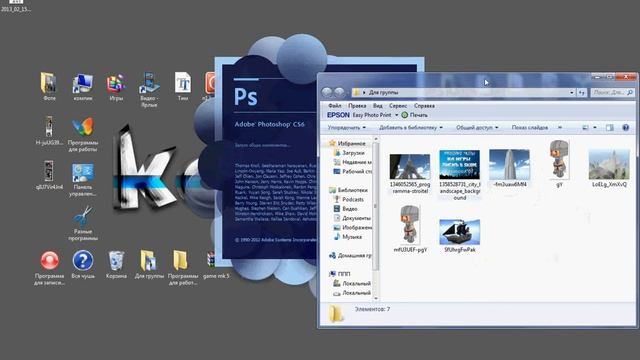This screenshot has height=360, width=640.
Task: Open the view options dropdown arrow
Action: click(595, 128)
